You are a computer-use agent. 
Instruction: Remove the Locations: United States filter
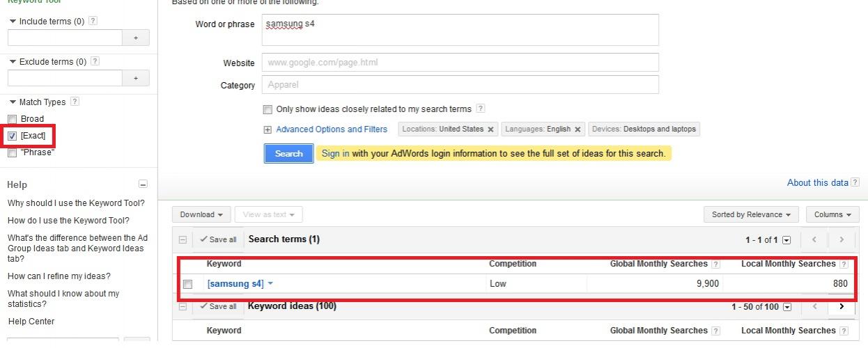(x=490, y=129)
